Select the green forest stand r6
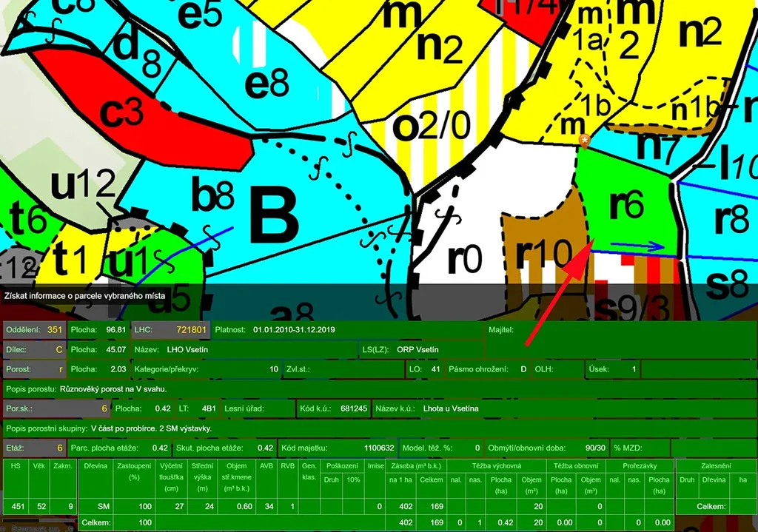Screen dimensions: 758x532 (x=625, y=206)
